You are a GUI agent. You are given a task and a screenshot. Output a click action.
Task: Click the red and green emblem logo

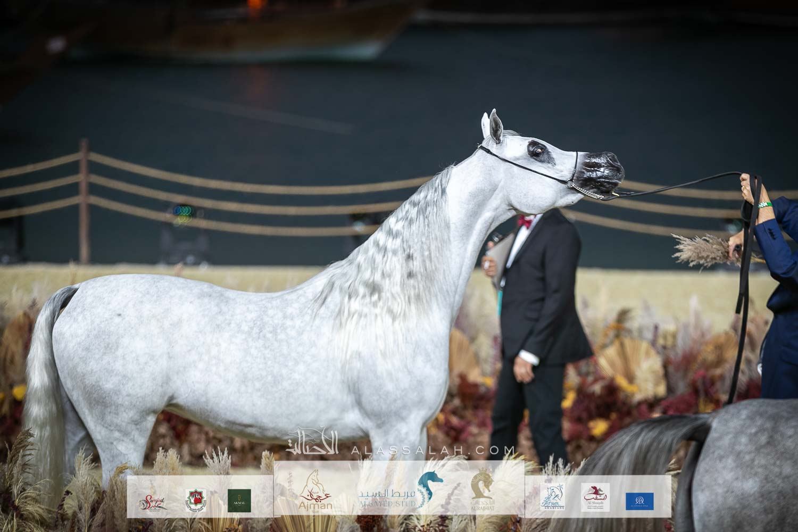195,501
